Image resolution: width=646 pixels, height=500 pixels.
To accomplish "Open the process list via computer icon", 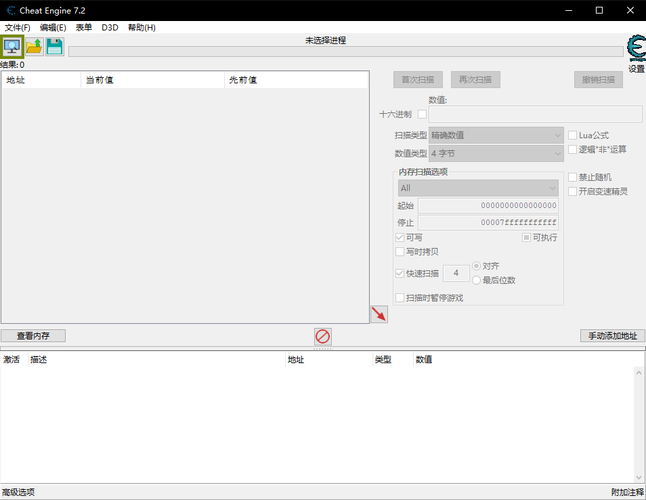I will (12, 47).
